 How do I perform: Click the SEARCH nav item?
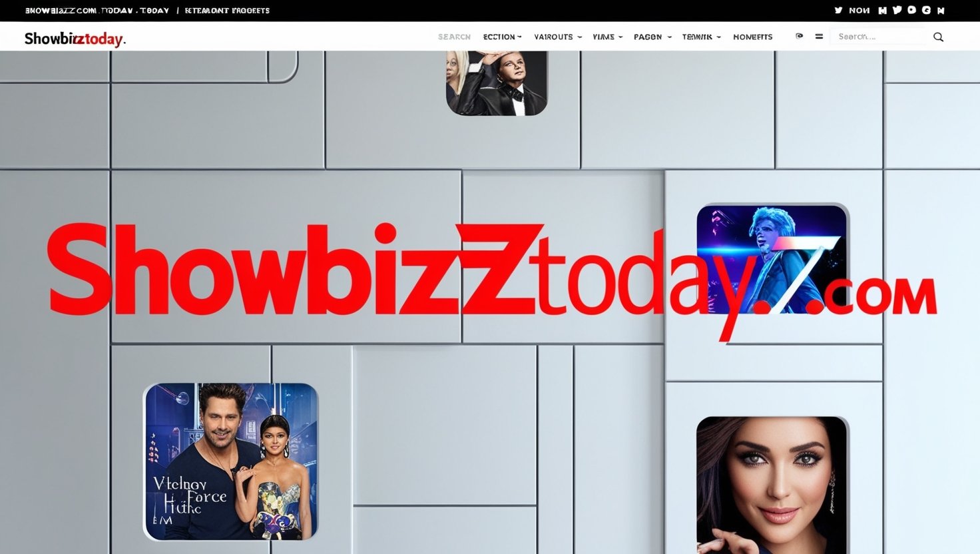pos(454,37)
